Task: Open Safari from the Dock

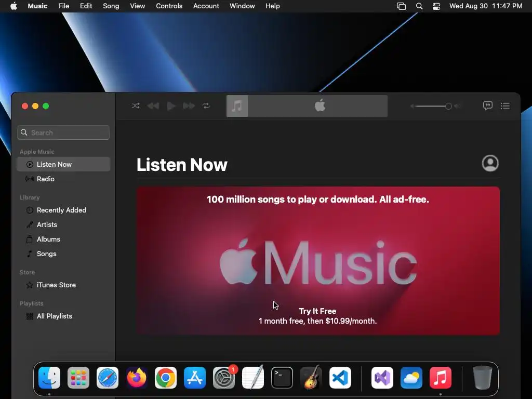Action: pyautogui.click(x=108, y=378)
